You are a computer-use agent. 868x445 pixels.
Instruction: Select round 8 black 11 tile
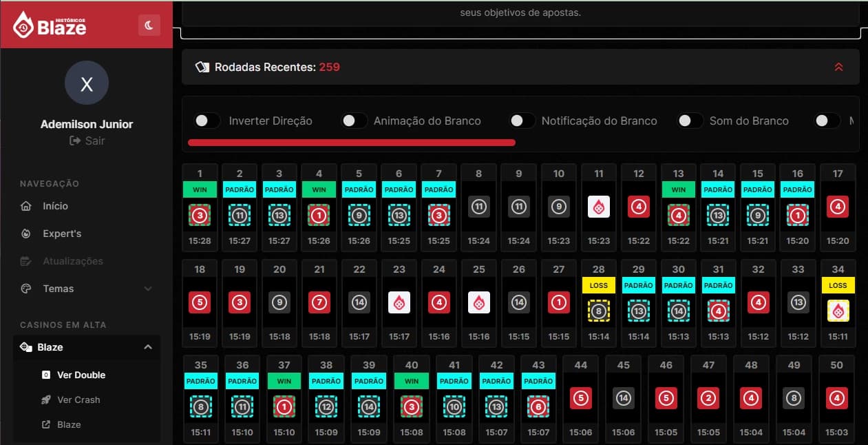pos(479,207)
